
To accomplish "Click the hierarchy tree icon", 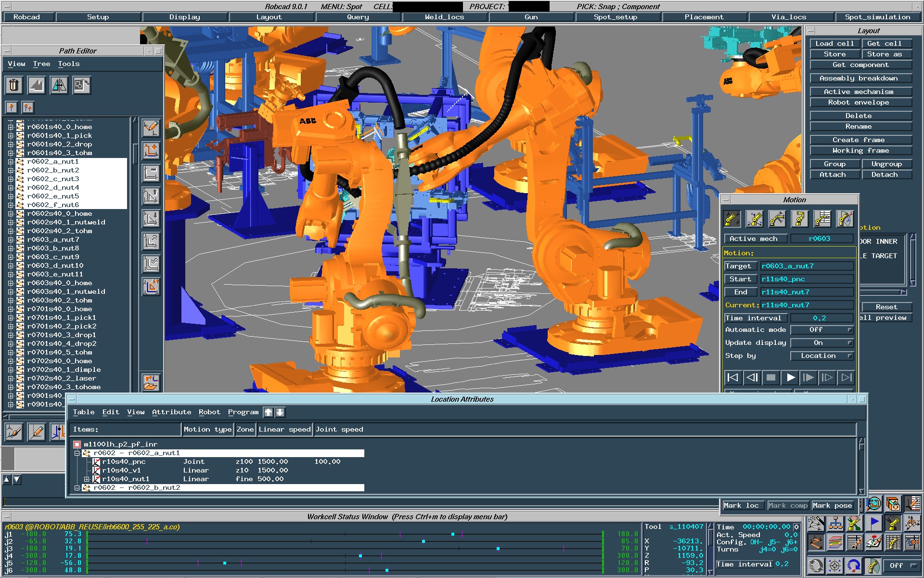I will click(x=835, y=523).
